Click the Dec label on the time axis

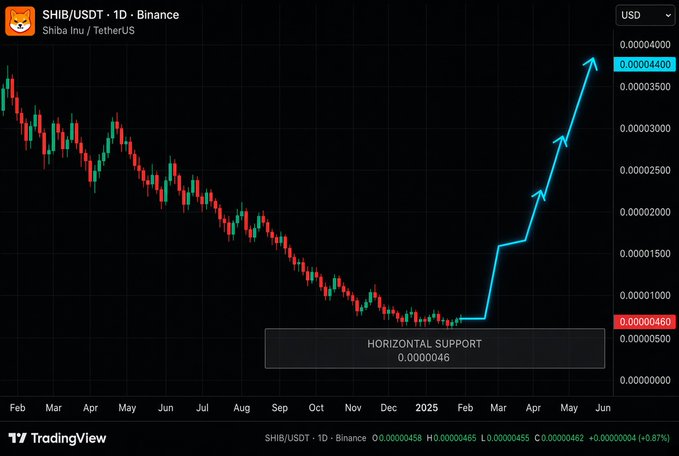[388, 408]
